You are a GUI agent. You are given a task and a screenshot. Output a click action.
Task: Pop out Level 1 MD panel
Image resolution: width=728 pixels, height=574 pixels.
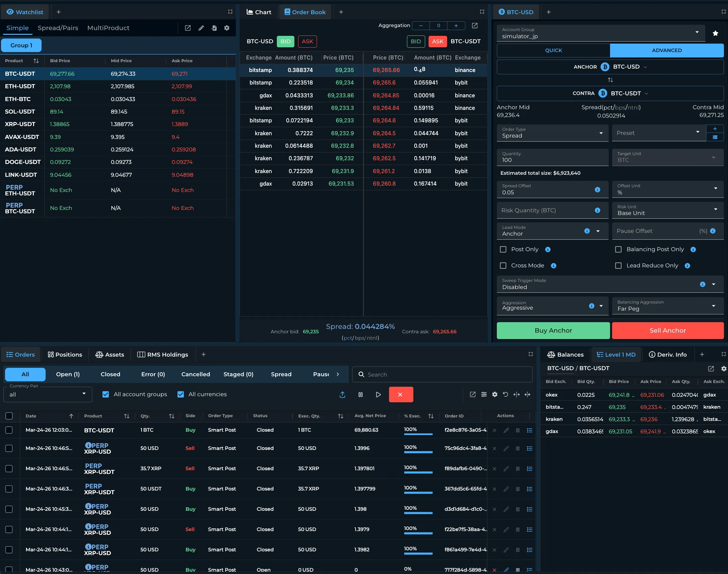(x=711, y=368)
